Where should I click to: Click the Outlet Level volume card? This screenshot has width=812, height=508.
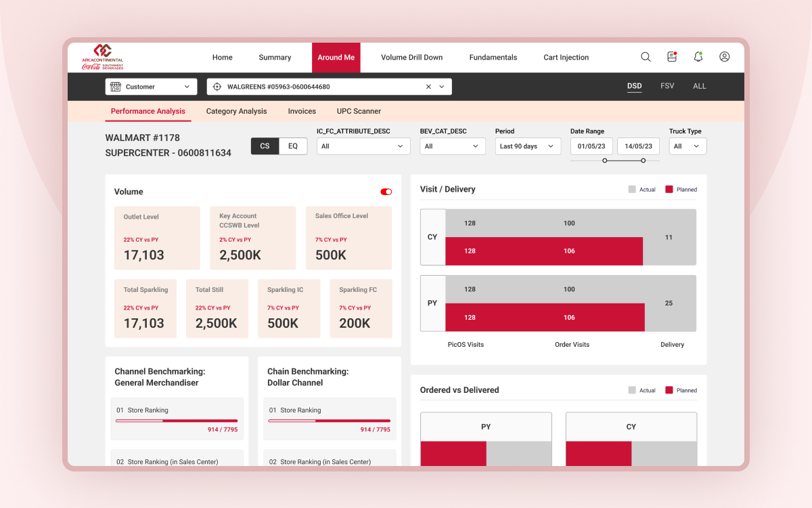pos(157,238)
